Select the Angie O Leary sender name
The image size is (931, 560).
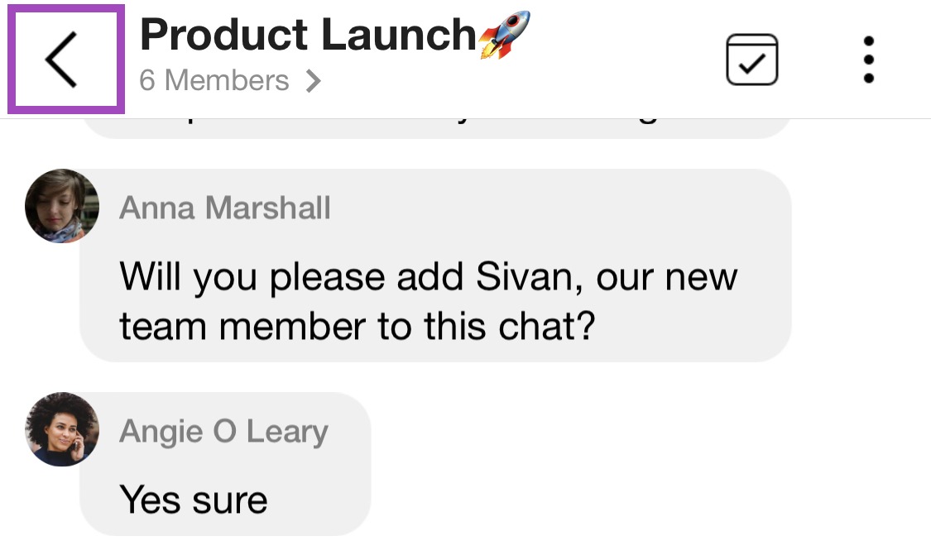click(223, 433)
